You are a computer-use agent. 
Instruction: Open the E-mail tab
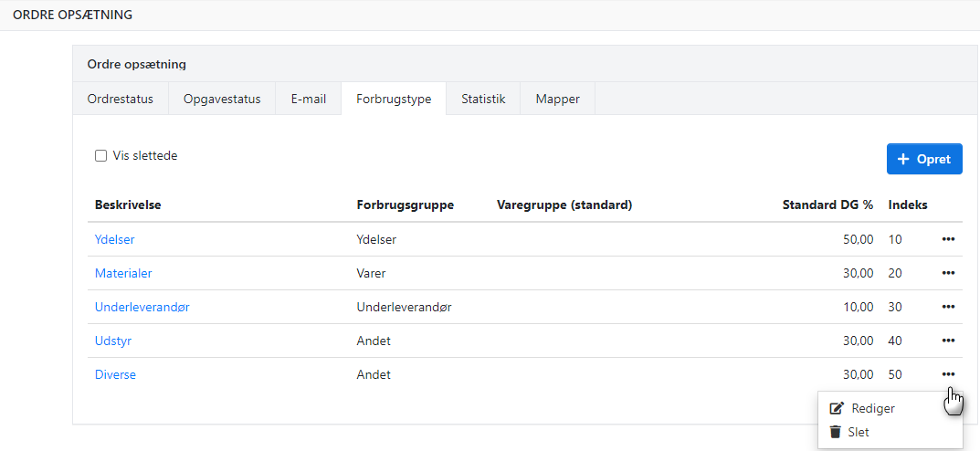tap(309, 99)
